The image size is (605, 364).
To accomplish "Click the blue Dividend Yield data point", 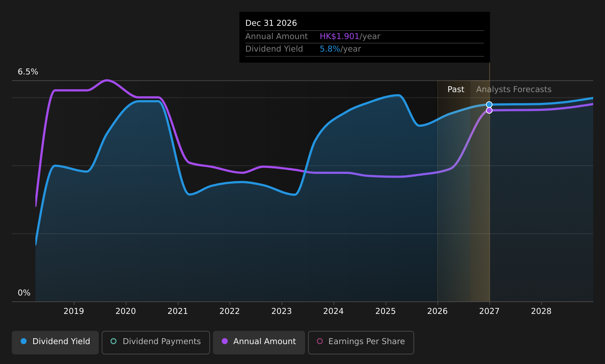I will 489,105.
